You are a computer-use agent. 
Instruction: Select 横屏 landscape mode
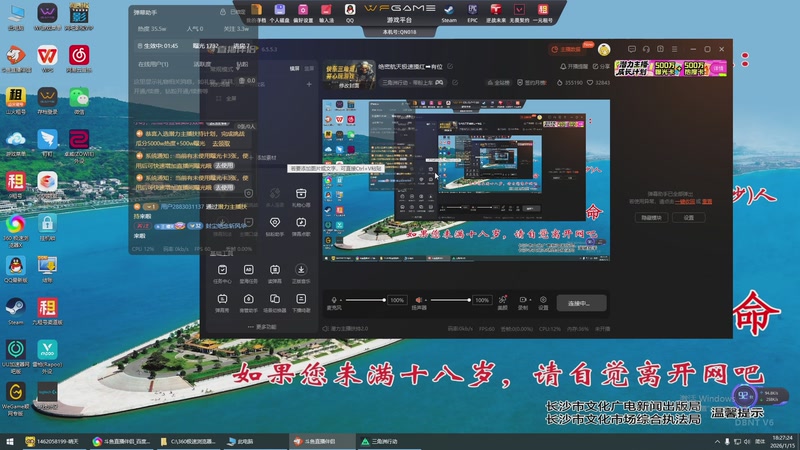tap(294, 68)
